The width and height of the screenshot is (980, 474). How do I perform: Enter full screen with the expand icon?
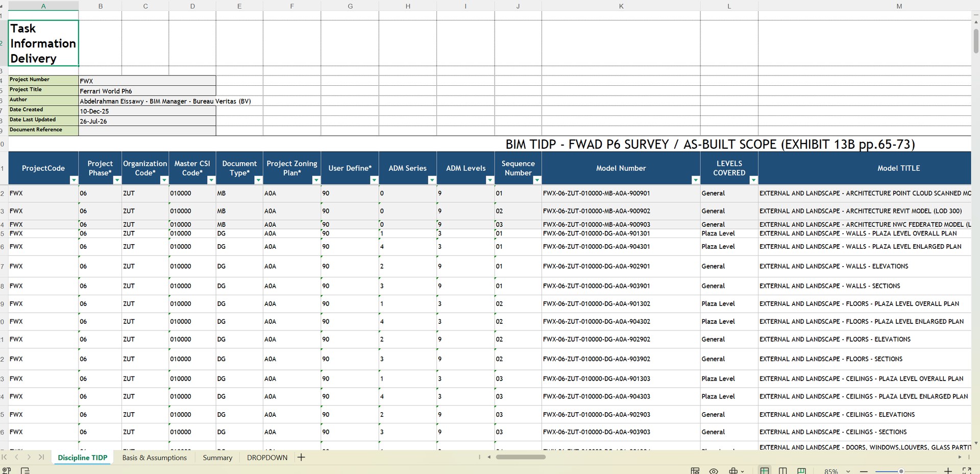pos(967,471)
